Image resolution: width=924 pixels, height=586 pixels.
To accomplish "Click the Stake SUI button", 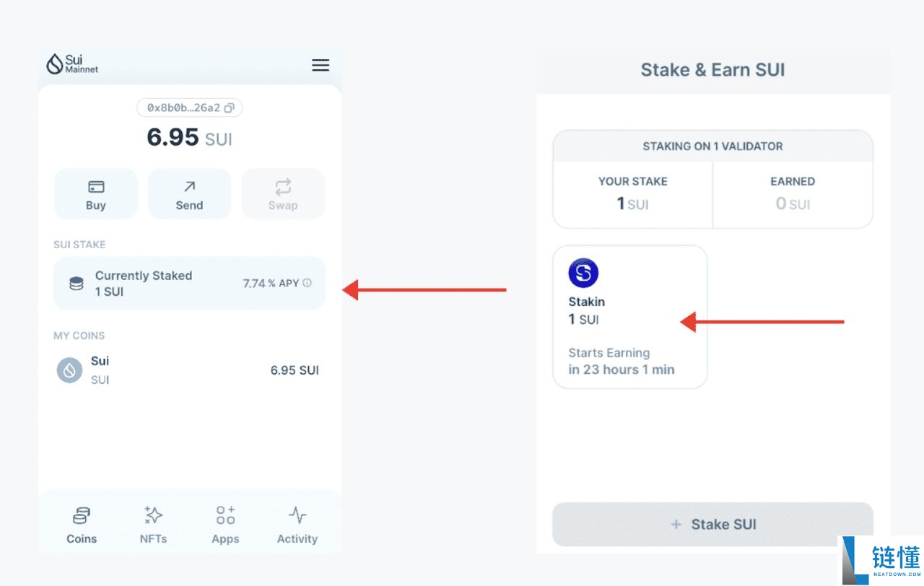I will point(712,525).
